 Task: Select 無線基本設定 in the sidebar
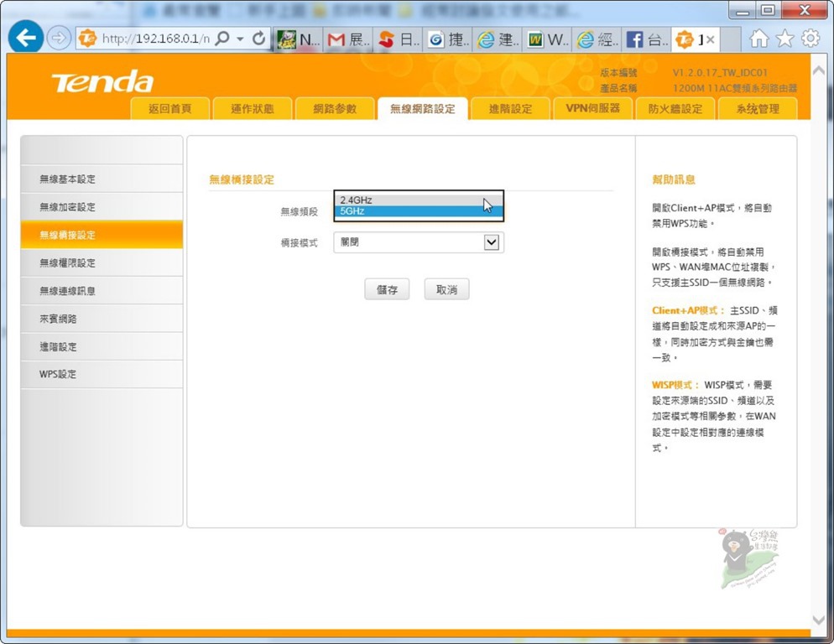tap(102, 179)
